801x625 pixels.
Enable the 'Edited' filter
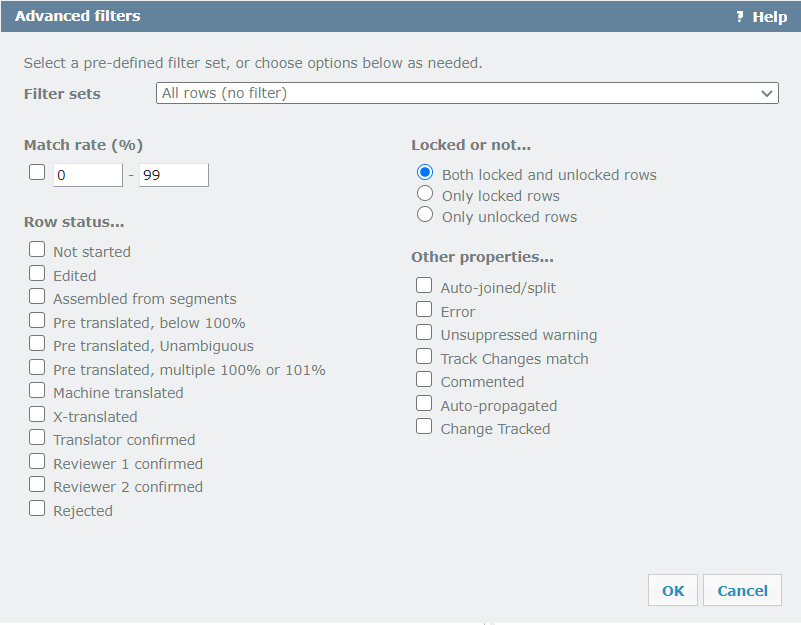[x=37, y=272]
